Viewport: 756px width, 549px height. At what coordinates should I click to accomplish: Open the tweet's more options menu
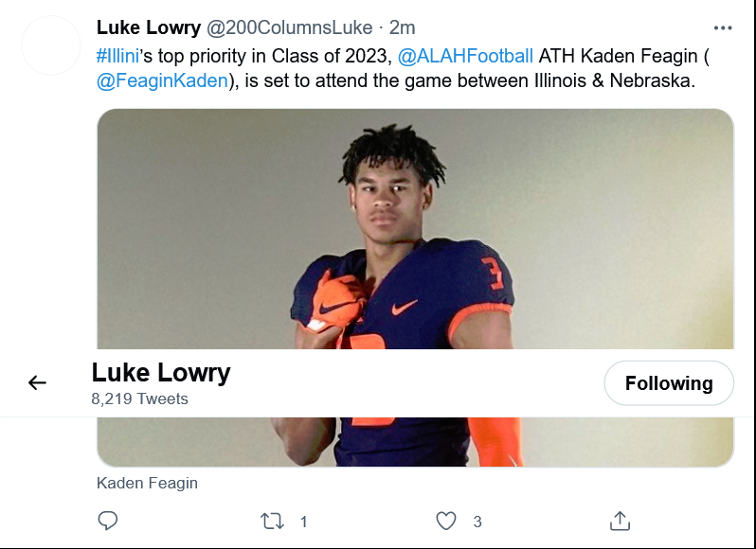[x=723, y=27]
